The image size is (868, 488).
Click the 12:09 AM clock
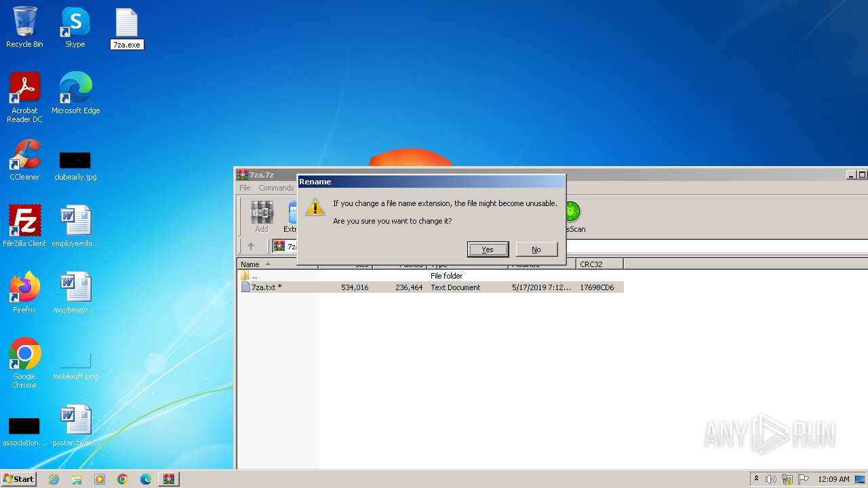[833, 479]
